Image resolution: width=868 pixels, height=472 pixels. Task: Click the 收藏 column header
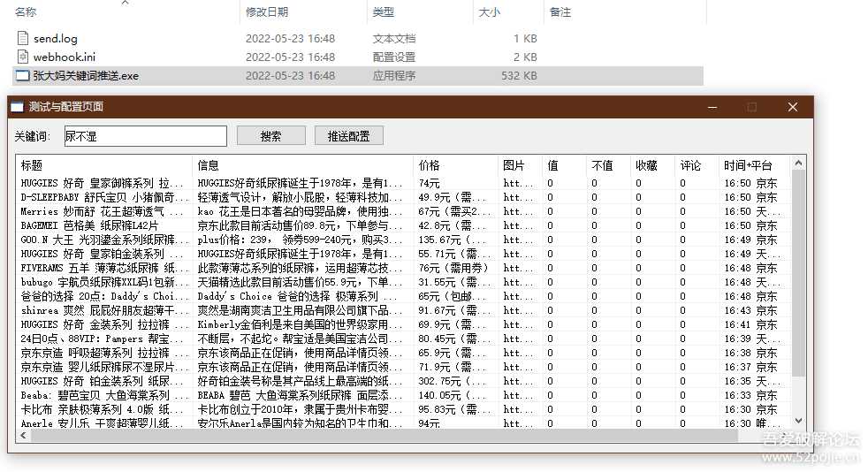[x=653, y=165]
